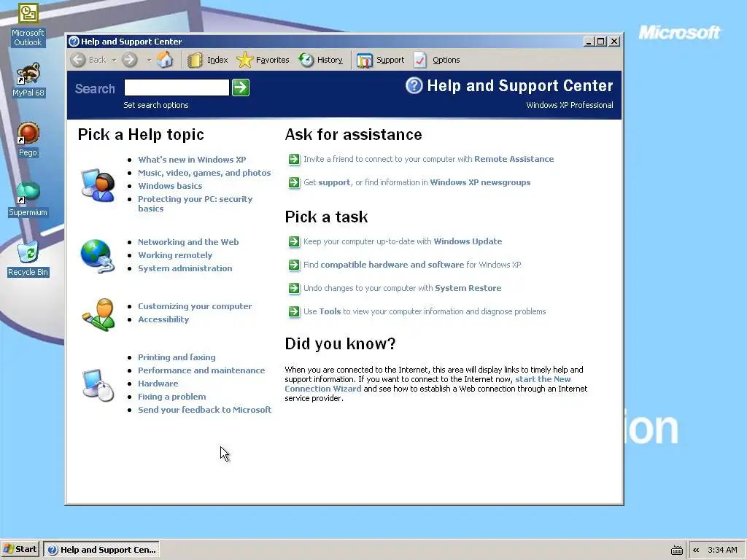Click the green arrow beside compatible hardware
The height and width of the screenshot is (560, 747).
[x=295, y=265]
